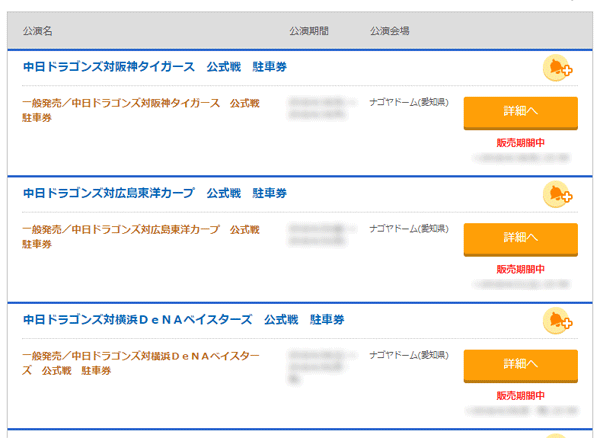Open 中日ドラゴンズ対横浜DeNAベイスターズ title link
600x438 pixels.
point(183,320)
